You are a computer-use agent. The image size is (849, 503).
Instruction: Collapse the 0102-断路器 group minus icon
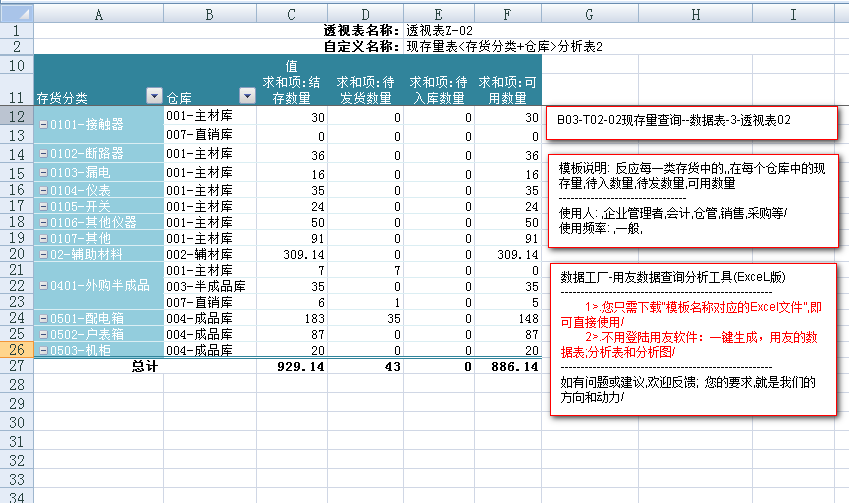click(x=43, y=154)
